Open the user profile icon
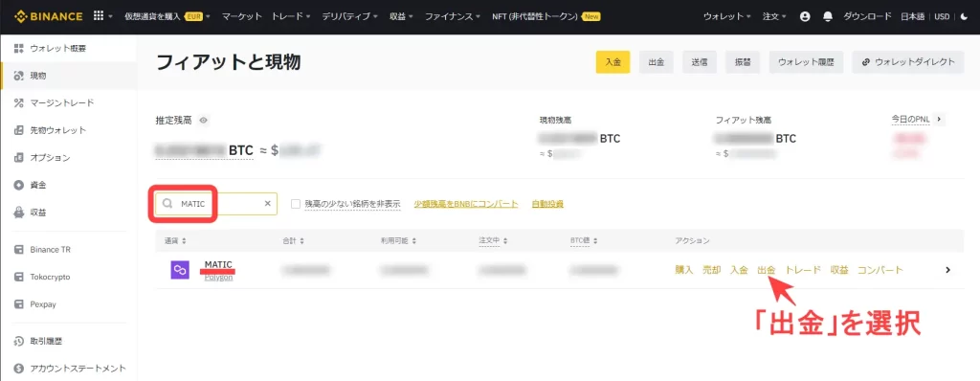This screenshot has width=980, height=381. coord(805,16)
